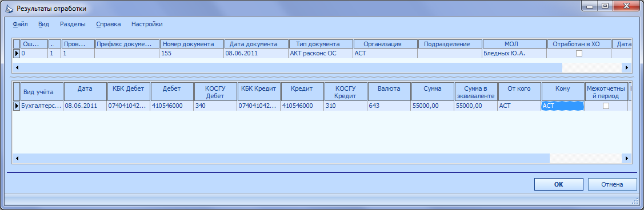
Task: Click the Кому column header
Action: pyautogui.click(x=563, y=91)
